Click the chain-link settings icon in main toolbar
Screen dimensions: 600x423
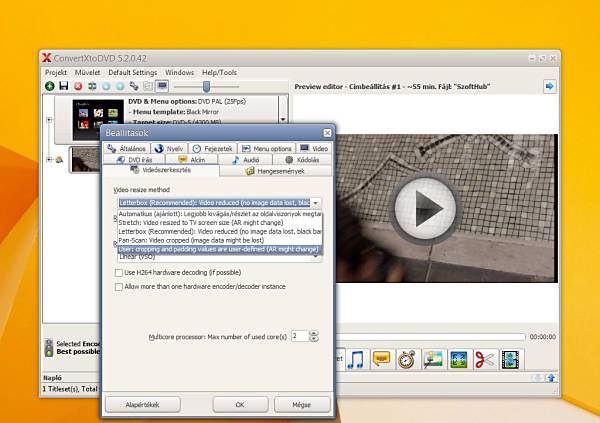tap(134, 86)
